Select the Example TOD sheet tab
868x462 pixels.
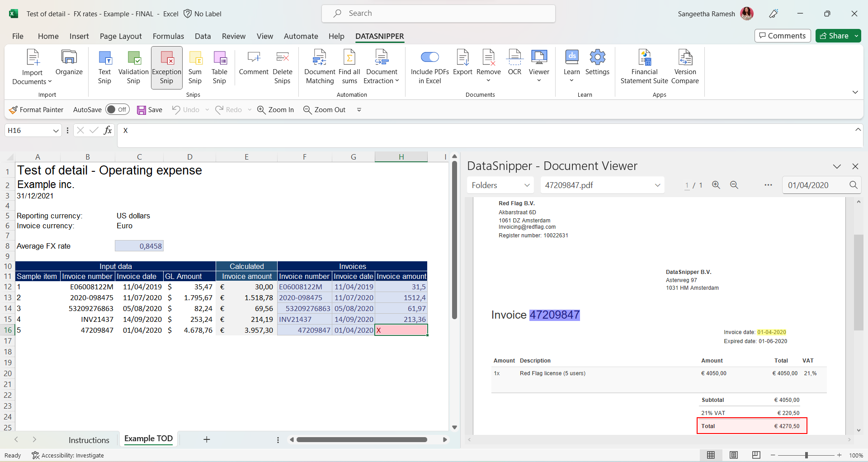tap(149, 439)
